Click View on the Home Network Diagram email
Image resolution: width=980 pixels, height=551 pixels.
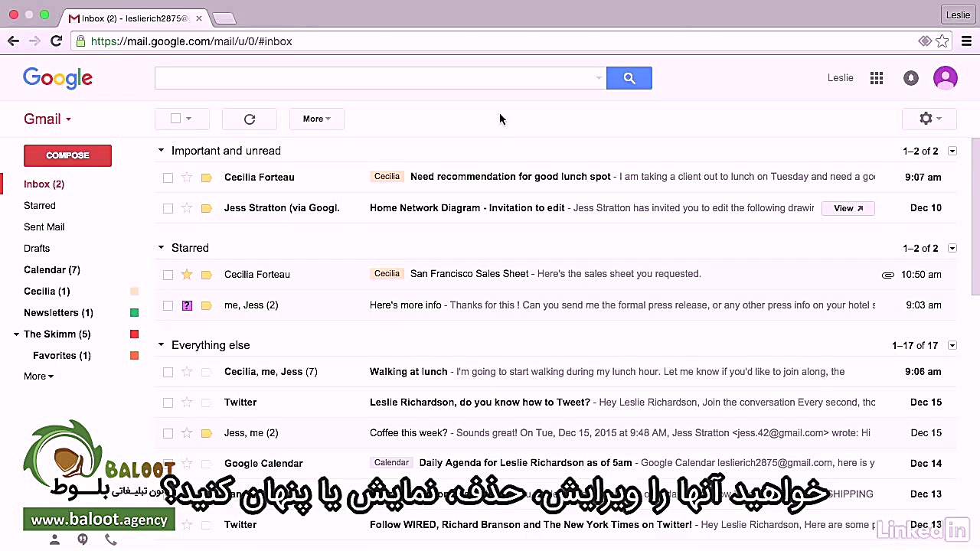pyautogui.click(x=848, y=208)
